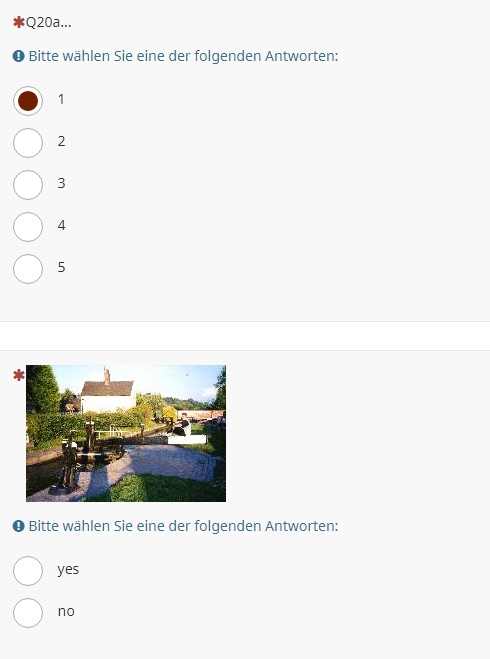The image size is (490, 659).
Task: Click the info icon under Q20a
Action: click(18, 56)
